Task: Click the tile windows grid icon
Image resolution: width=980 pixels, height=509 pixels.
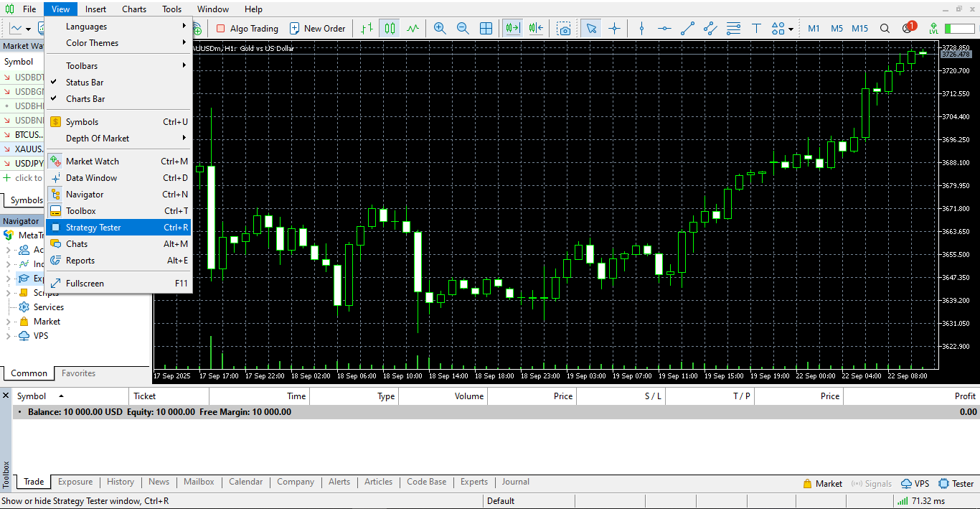Action: point(486,29)
